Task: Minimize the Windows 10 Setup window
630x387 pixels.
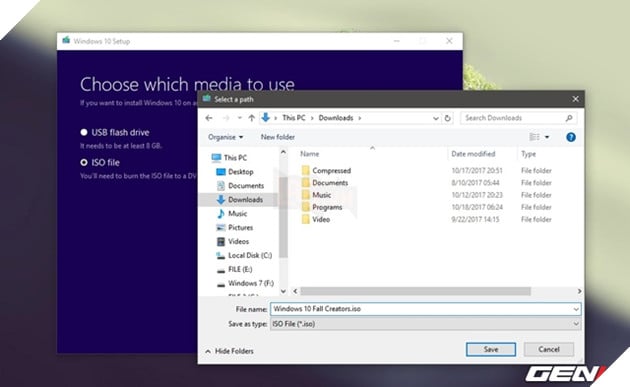Action: tap(397, 41)
